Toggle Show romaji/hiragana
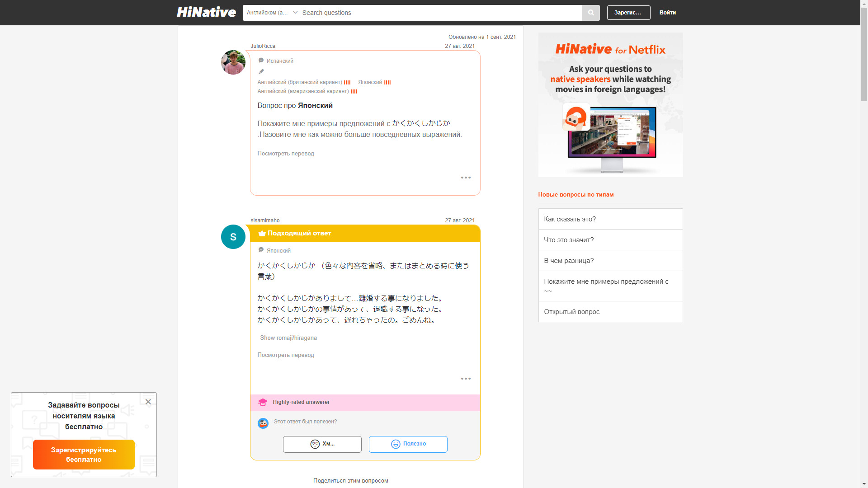Viewport: 868px width, 488px height. coord(288,338)
